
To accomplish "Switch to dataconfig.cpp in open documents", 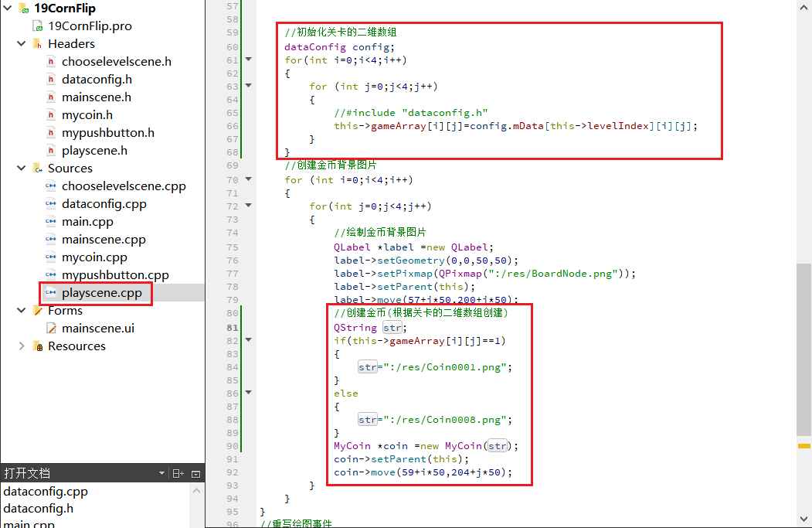I will pos(46,491).
